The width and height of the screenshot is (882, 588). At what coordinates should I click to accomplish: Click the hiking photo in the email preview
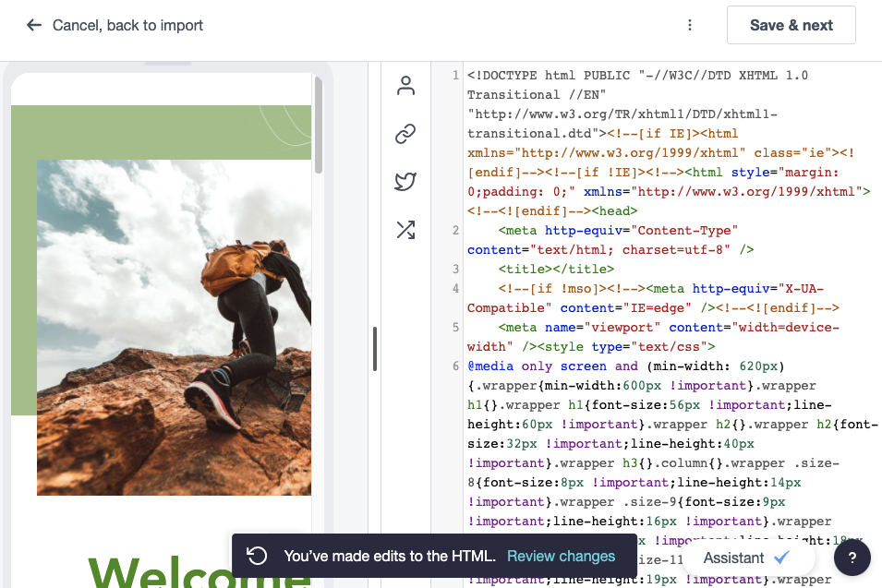174,328
